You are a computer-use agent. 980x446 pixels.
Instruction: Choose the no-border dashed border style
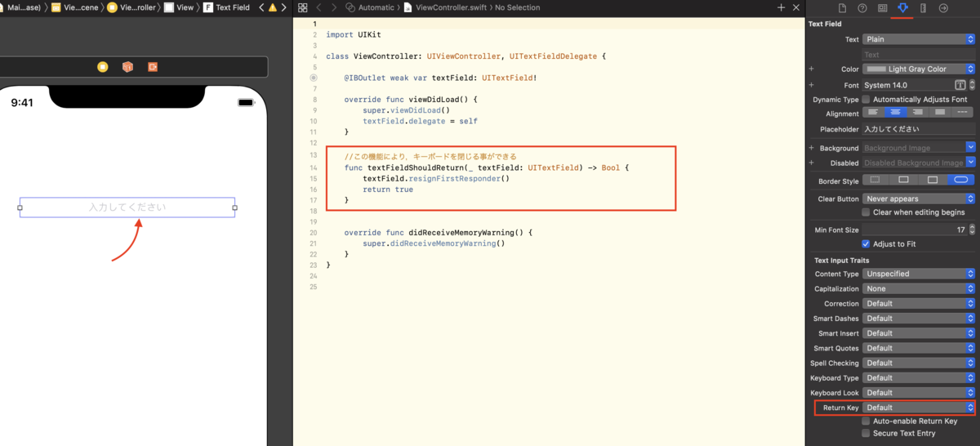875,180
